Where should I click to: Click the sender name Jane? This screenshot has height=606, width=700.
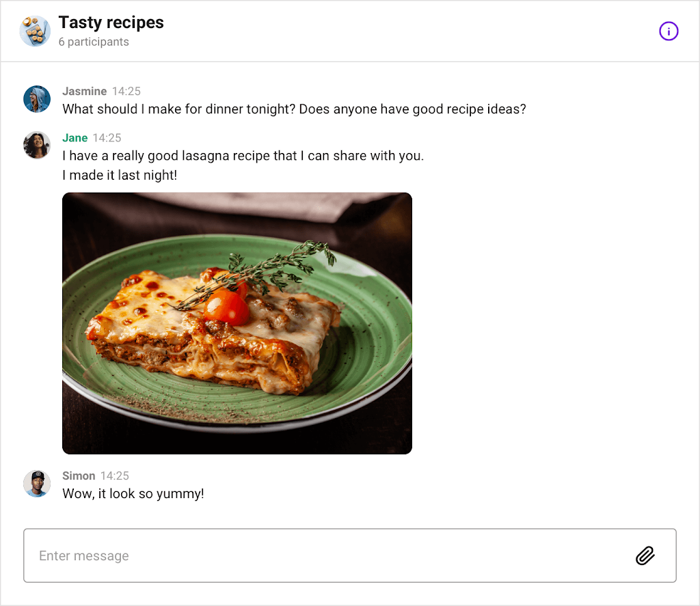click(75, 138)
